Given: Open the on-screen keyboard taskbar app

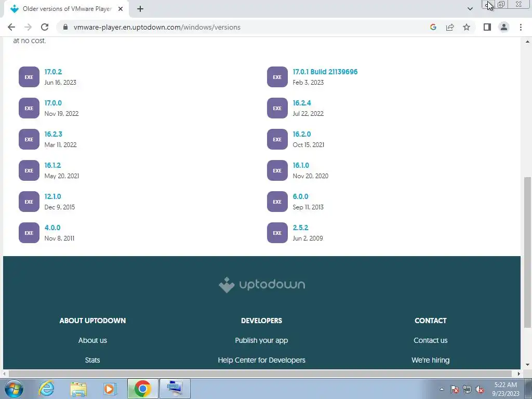Looking at the screenshot, I should pyautogui.click(x=175, y=389).
